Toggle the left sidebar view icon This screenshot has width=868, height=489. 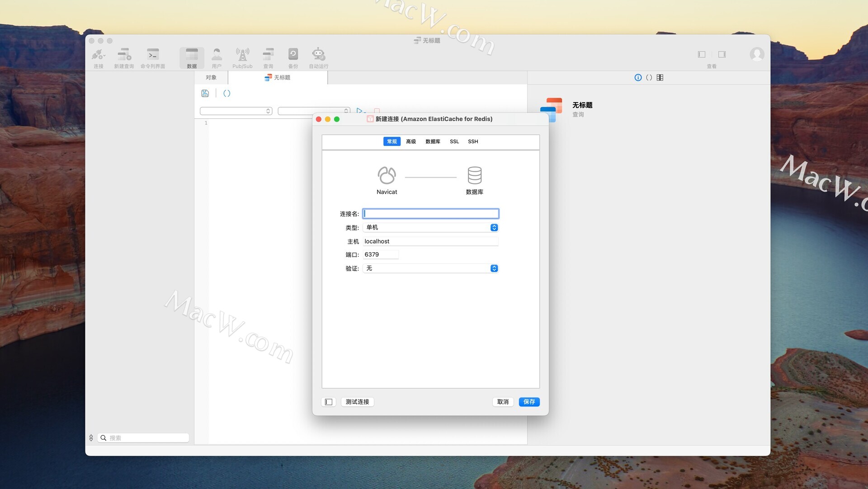702,54
